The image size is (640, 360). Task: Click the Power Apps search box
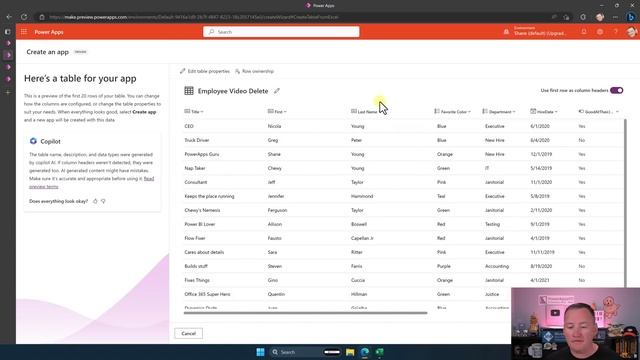(x=281, y=32)
